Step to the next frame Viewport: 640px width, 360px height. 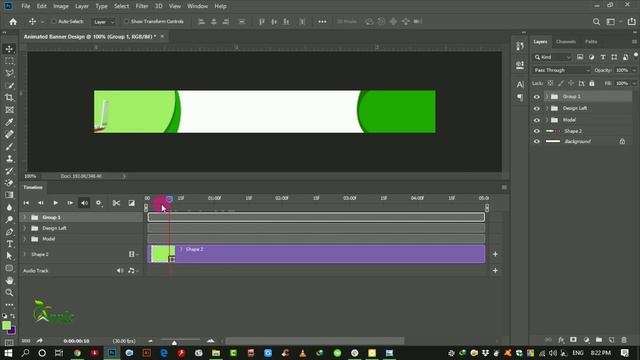pyautogui.click(x=70, y=203)
